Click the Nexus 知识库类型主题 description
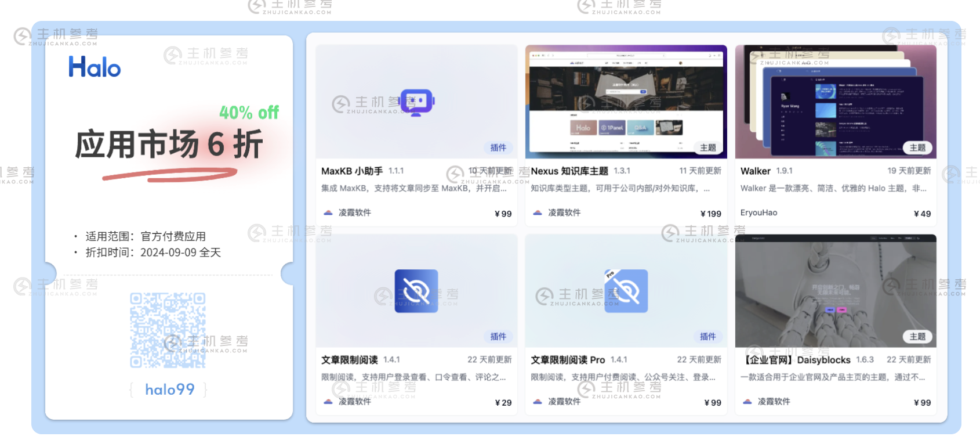The height and width of the screenshot is (447, 980). 620,188
